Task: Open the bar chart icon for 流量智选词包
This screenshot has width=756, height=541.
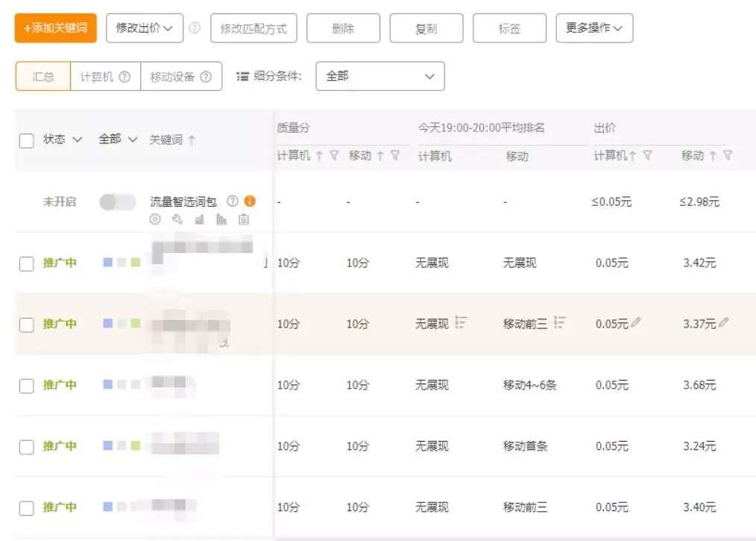Action: pyautogui.click(x=198, y=219)
